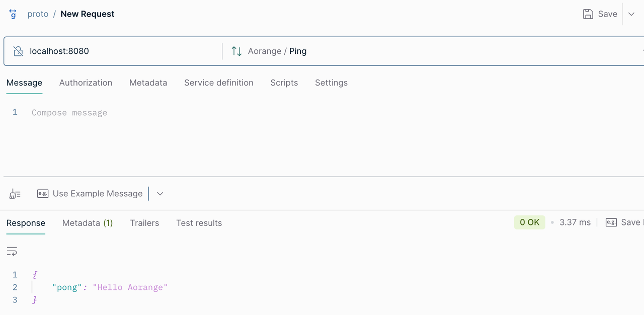Screen dimensions: 644x315
Task: Click the save response e.g. icon
Action: (x=611, y=222)
